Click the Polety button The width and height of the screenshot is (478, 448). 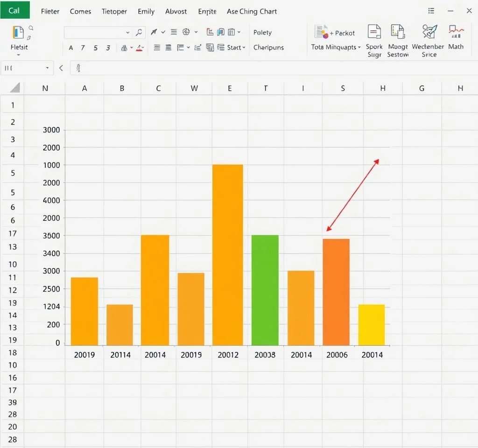coord(262,32)
